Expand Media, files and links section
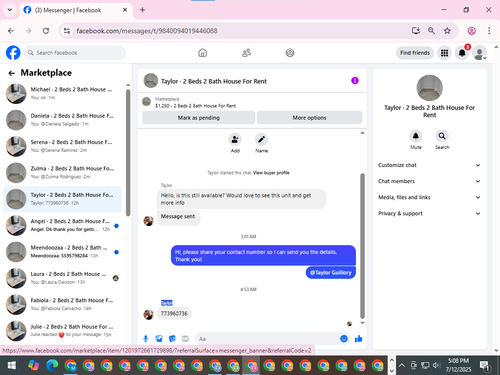The width and height of the screenshot is (500, 375). coord(429,197)
